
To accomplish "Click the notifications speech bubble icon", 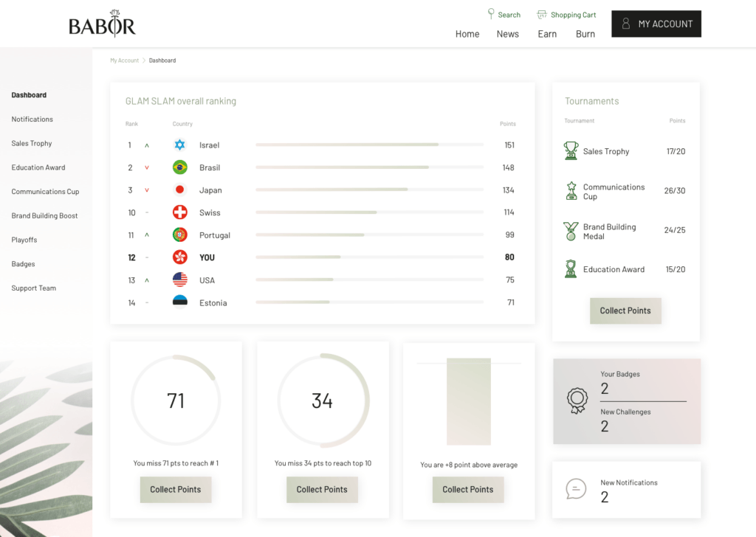I will 576,489.
